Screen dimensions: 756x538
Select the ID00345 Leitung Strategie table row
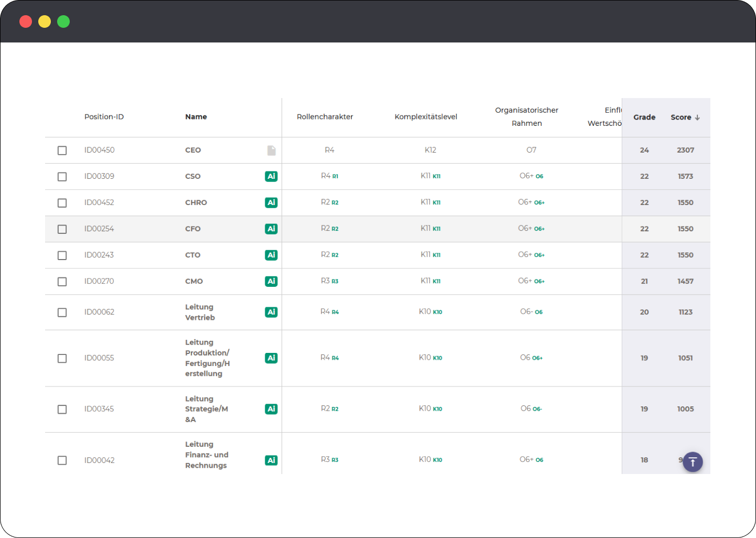[x=367, y=409]
